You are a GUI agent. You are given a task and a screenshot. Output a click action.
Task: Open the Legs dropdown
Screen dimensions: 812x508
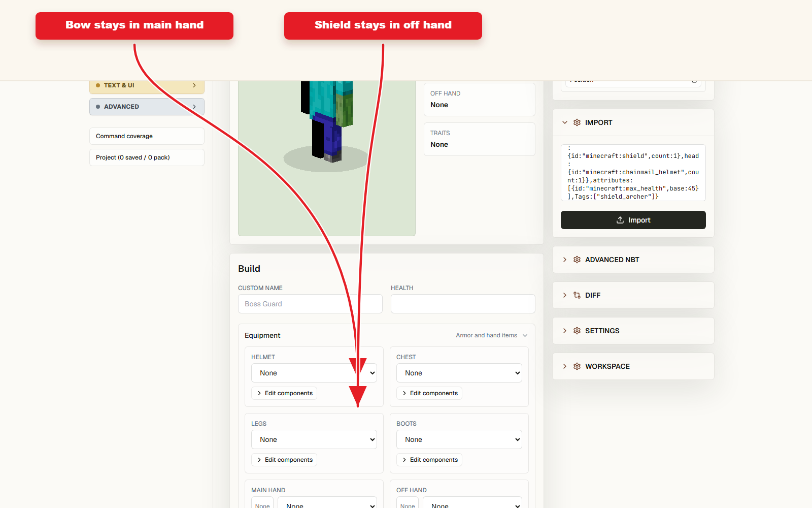click(x=314, y=439)
